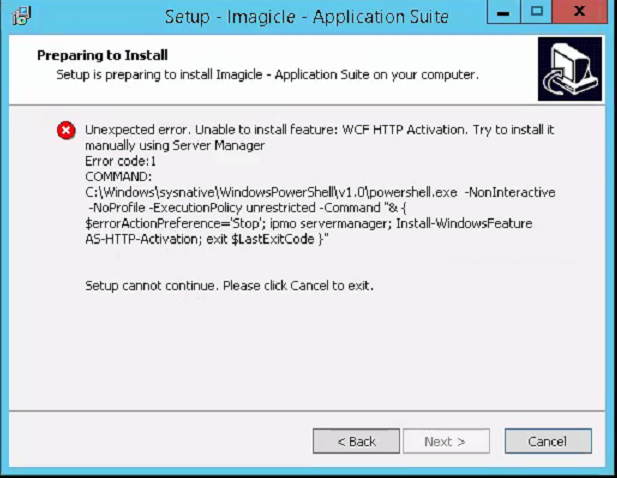Click the powershell.exe path line
The width and height of the screenshot is (617, 478).
(x=320, y=191)
